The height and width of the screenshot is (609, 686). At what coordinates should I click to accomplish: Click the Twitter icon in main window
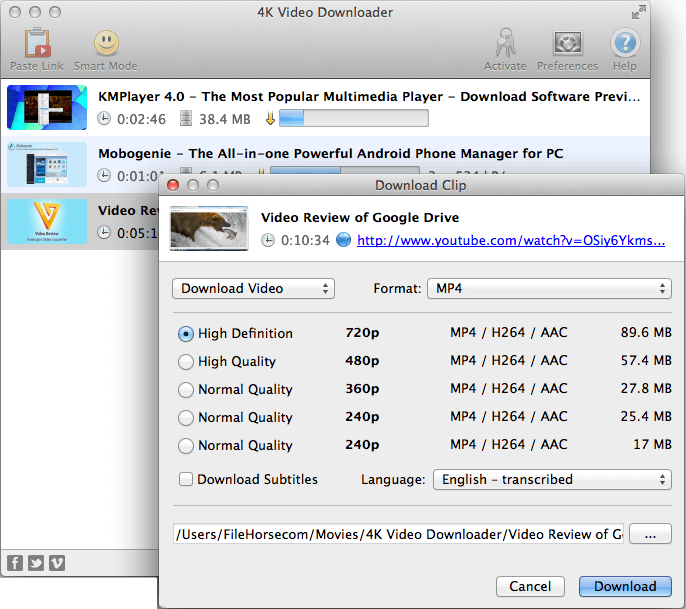click(36, 563)
